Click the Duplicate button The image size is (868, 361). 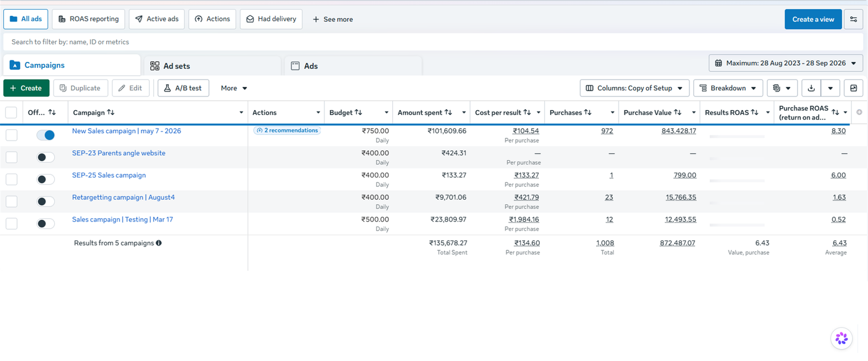click(x=80, y=88)
